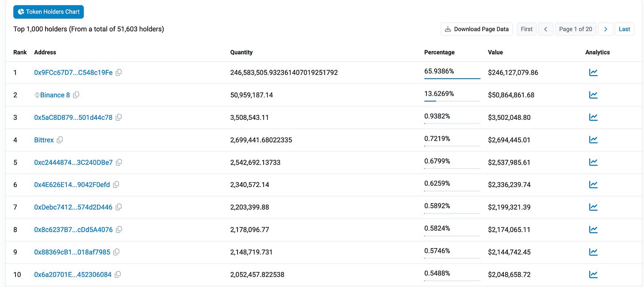This screenshot has width=644, height=287.
Task: Copy address 0x4E626E14...9042F0efd
Action: pyautogui.click(x=116, y=185)
